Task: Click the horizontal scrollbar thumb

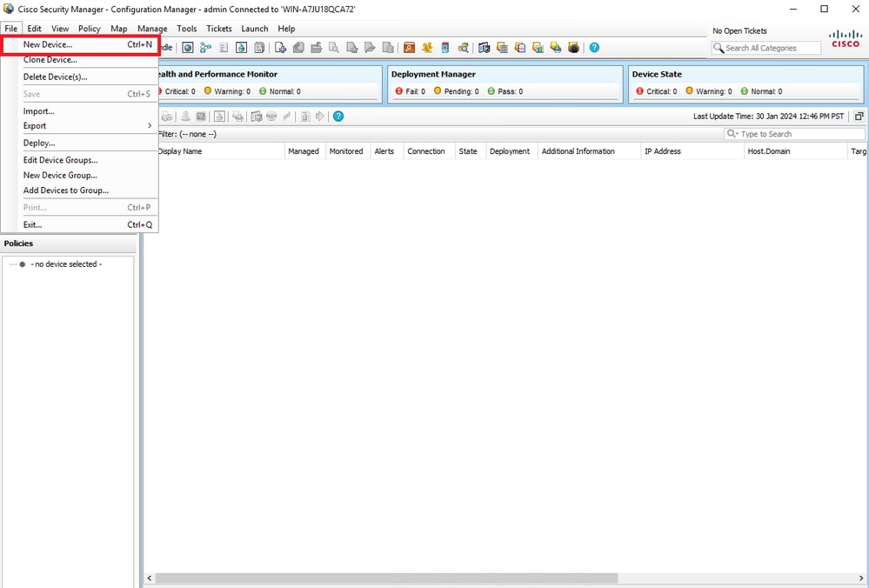Action: coord(386,578)
